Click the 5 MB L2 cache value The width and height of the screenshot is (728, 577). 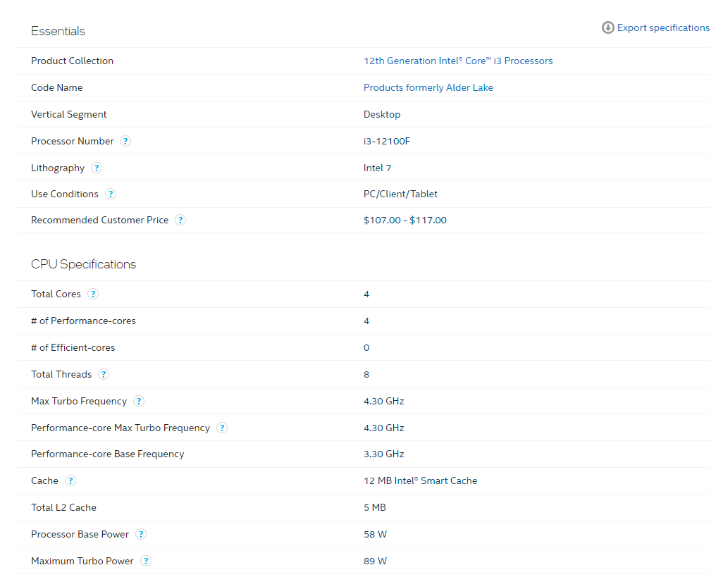click(x=375, y=508)
